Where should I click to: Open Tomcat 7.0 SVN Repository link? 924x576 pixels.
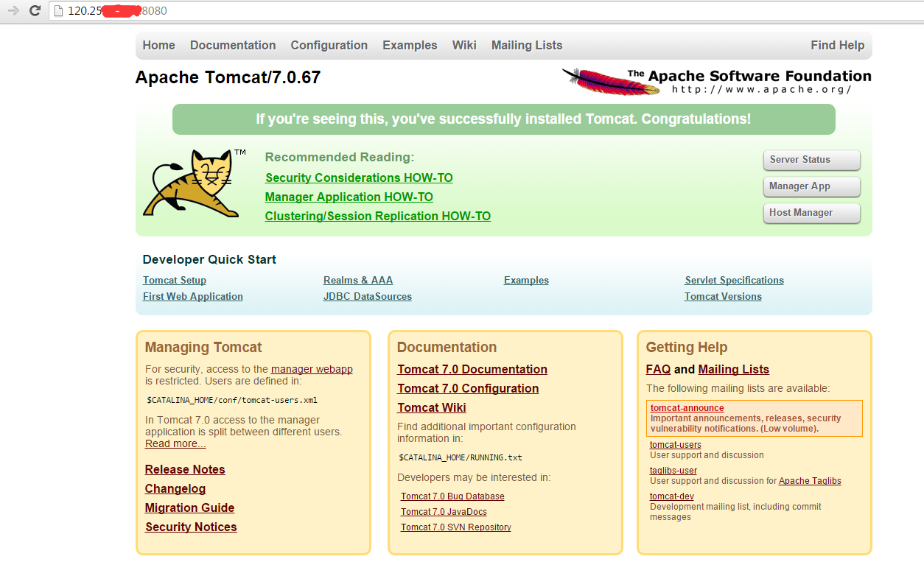tap(456, 527)
